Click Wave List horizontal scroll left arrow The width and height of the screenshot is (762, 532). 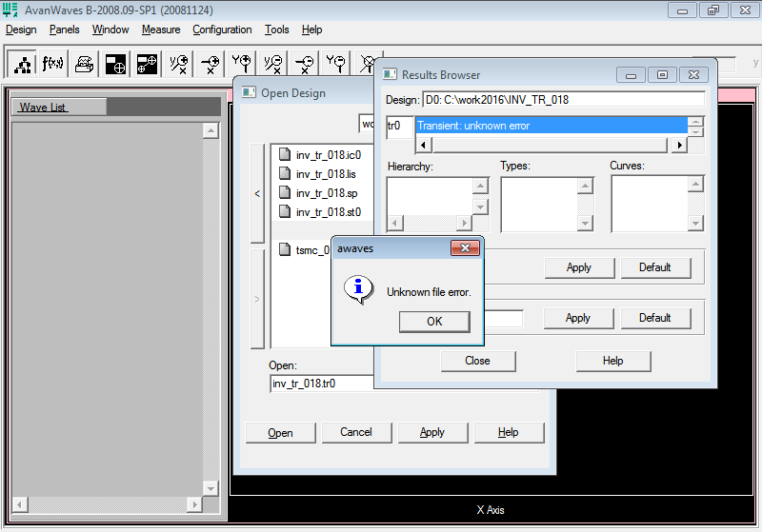pyautogui.click(x=19, y=504)
